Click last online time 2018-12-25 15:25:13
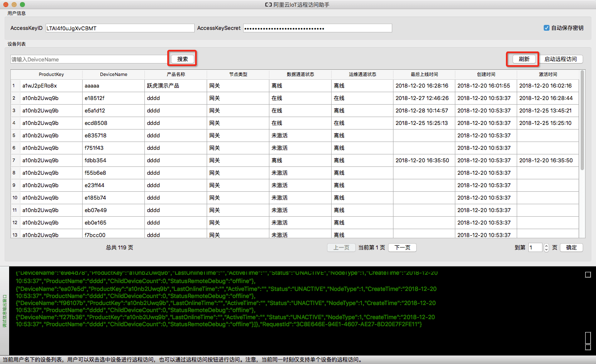The height and width of the screenshot is (364, 596). [424, 123]
